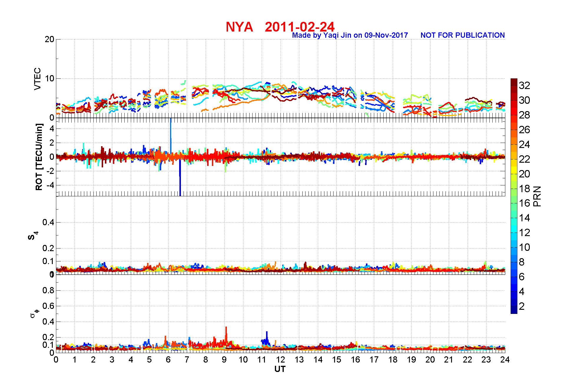The image size is (561, 392).
Task: Click the colorbar tick label 32
Action: click(524, 85)
